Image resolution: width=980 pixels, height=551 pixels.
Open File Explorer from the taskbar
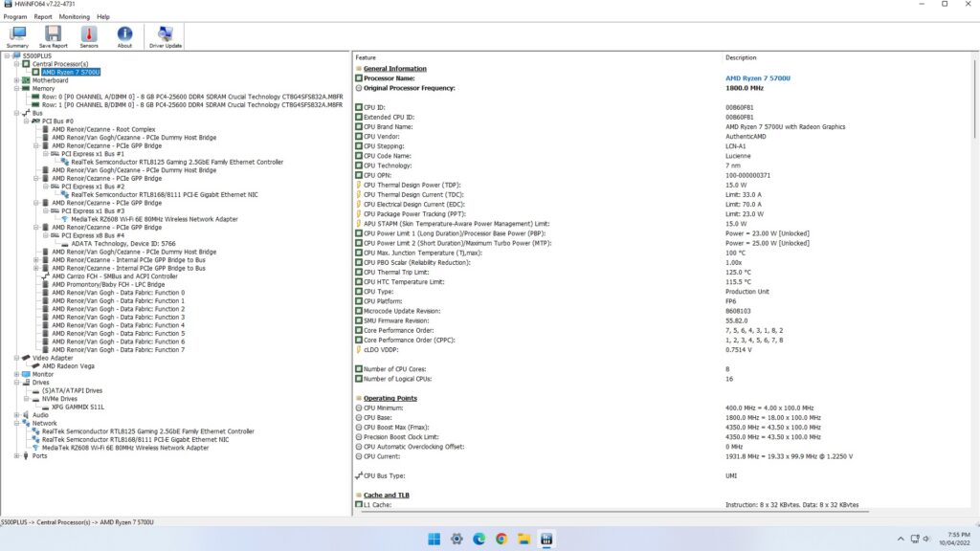tap(523, 539)
